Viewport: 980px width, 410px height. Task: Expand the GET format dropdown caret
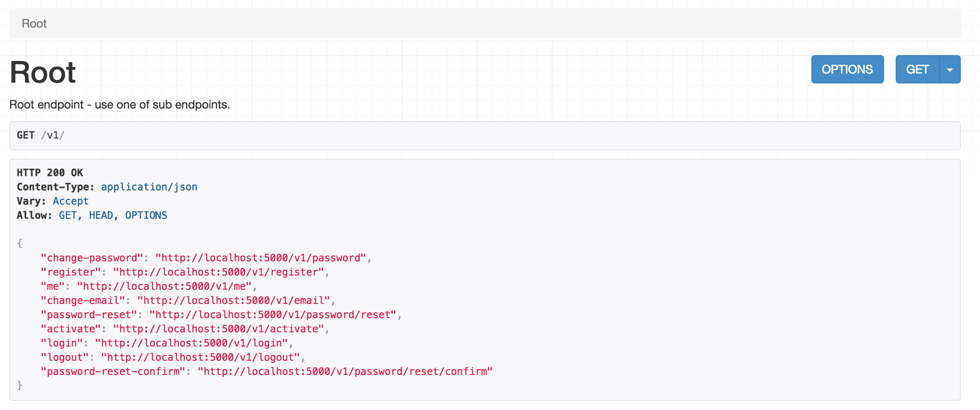click(x=950, y=70)
